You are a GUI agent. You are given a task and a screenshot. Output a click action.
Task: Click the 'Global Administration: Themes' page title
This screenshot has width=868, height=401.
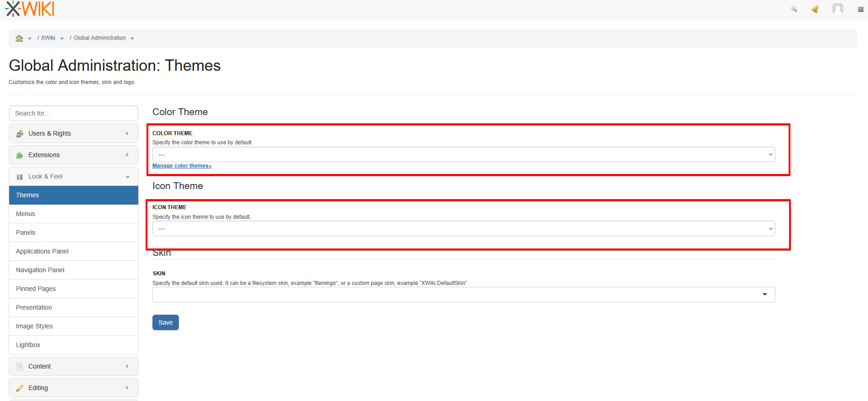[x=115, y=65]
